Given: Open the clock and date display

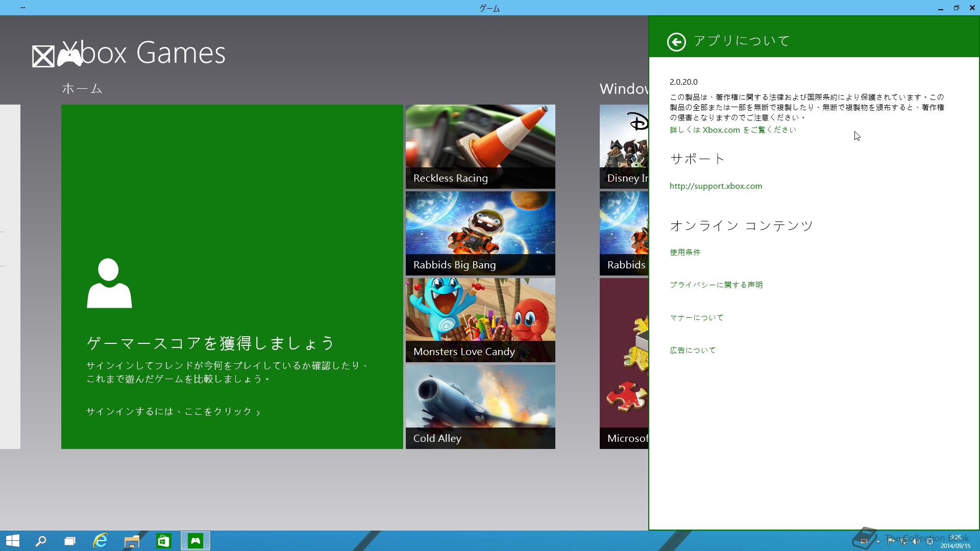Looking at the screenshot, I should point(955,541).
